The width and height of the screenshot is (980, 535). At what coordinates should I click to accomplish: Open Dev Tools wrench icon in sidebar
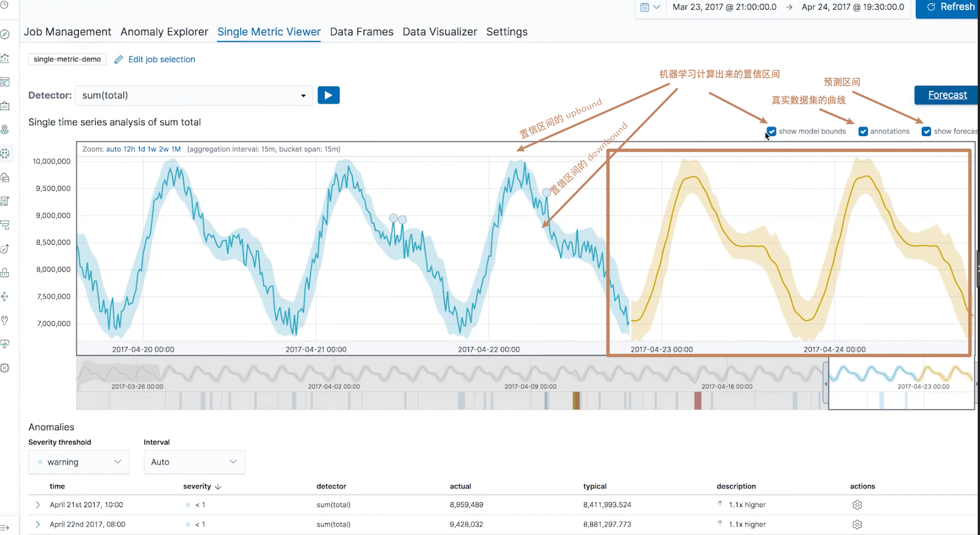point(5,320)
